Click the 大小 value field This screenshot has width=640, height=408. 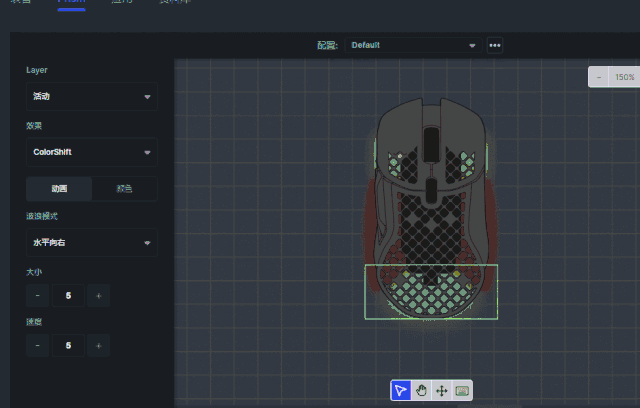[68, 295]
